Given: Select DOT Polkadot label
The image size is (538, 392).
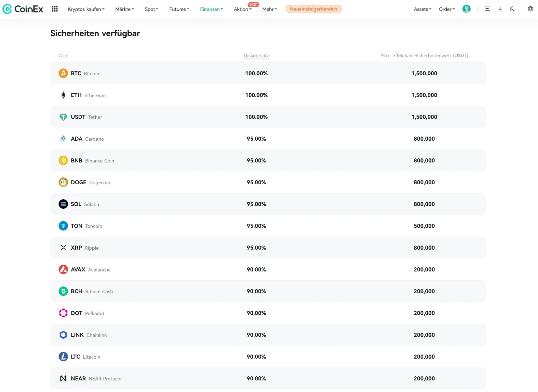Looking at the screenshot, I should tap(88, 313).
